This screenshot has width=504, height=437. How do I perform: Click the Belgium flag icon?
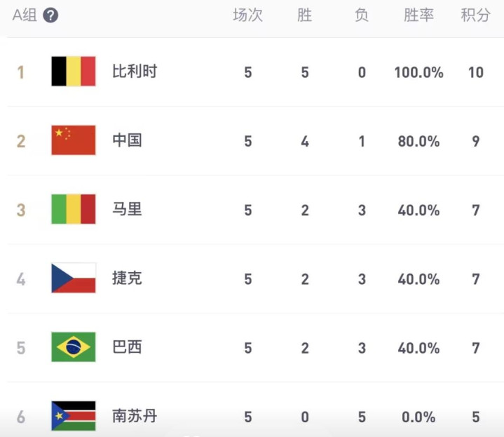coord(74,72)
